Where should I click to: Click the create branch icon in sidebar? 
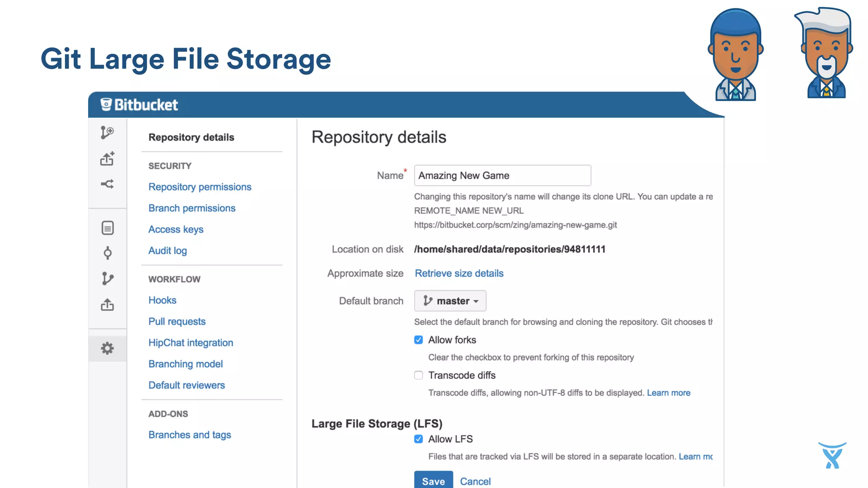(x=107, y=133)
